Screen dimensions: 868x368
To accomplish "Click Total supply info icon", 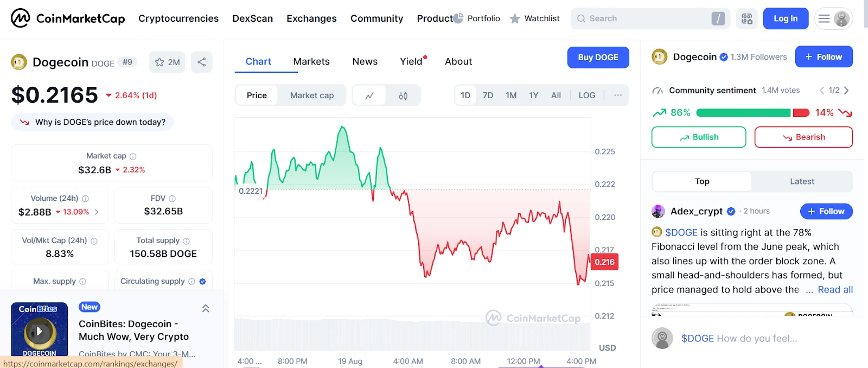I will [186, 241].
